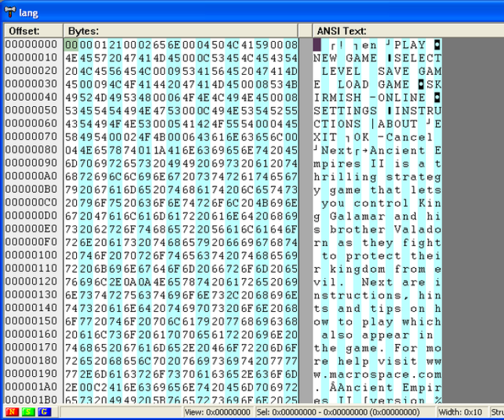
Task: Select offset row 00000180
Action: click(31, 360)
